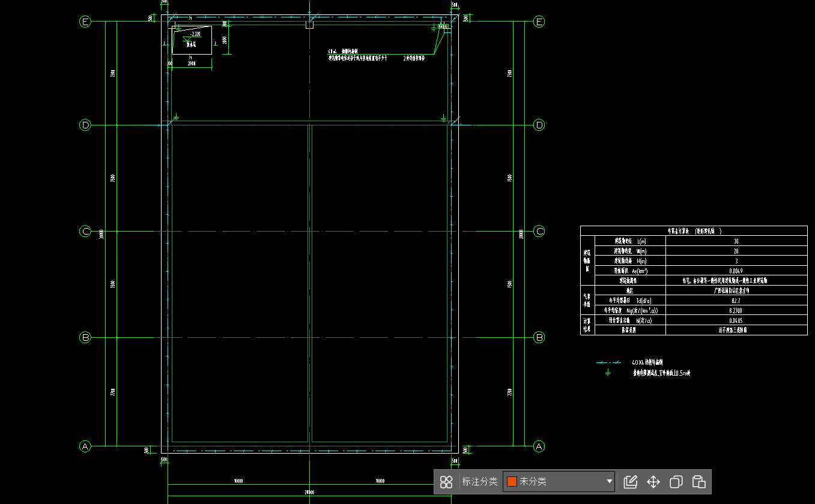Click the cyan dash-dot line legend sample
815x504 pixels.
[608, 363]
